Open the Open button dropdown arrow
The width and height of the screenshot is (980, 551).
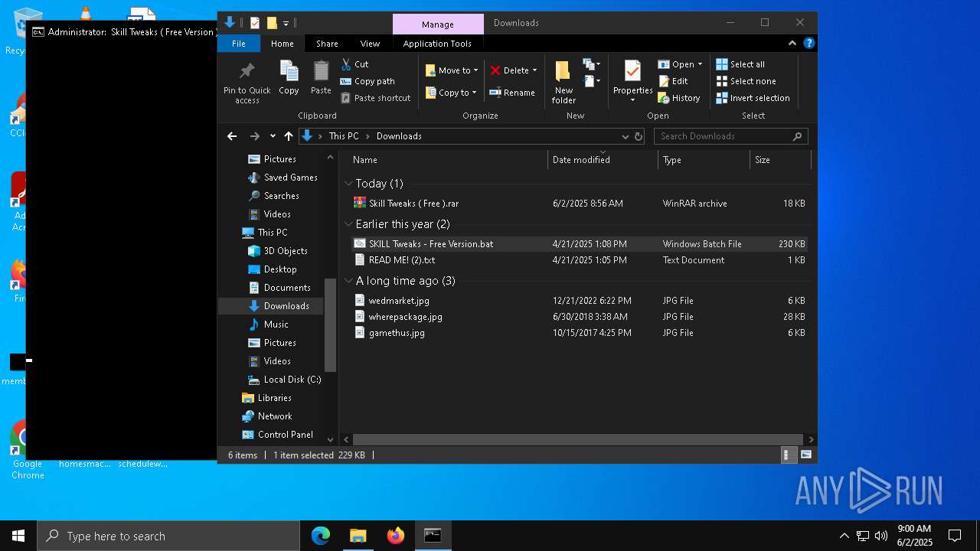(700, 64)
